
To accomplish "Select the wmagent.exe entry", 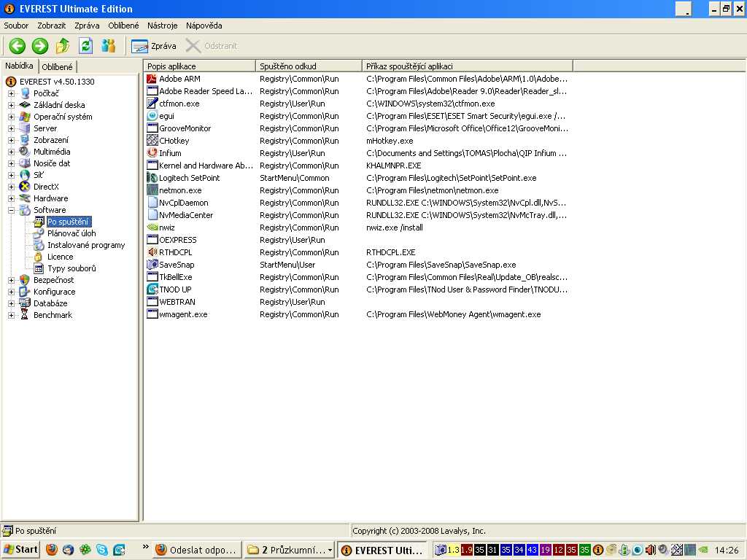I will 183,314.
